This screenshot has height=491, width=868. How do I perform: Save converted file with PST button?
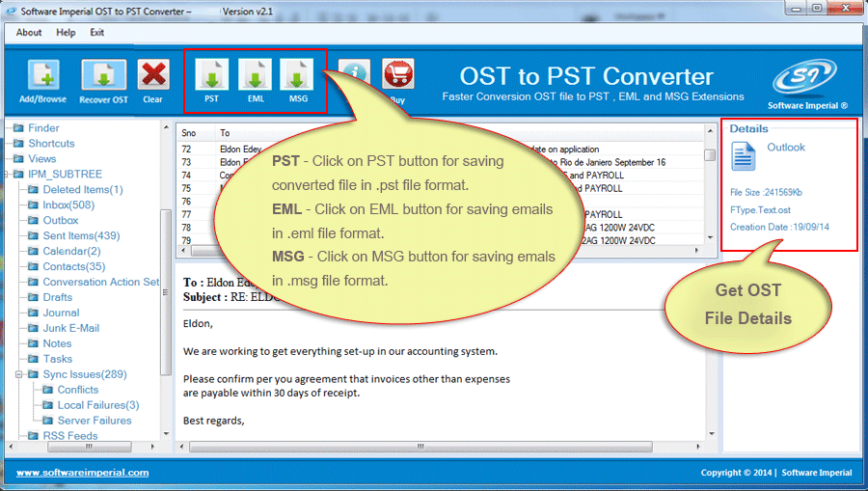point(211,74)
